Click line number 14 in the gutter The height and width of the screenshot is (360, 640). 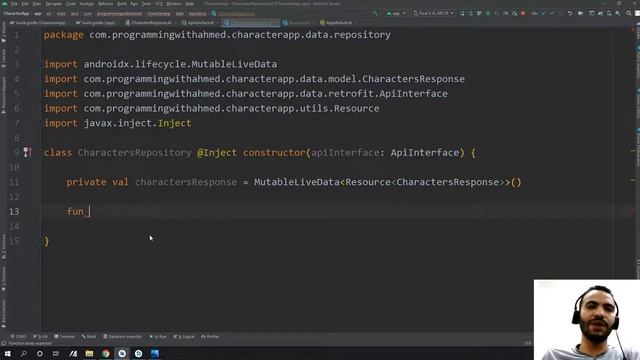point(14,227)
